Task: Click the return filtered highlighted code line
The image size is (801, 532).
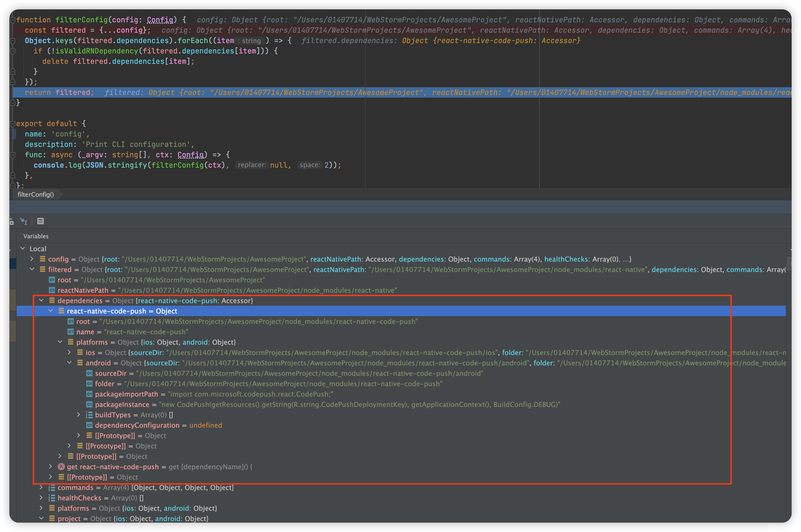Action: (58, 93)
